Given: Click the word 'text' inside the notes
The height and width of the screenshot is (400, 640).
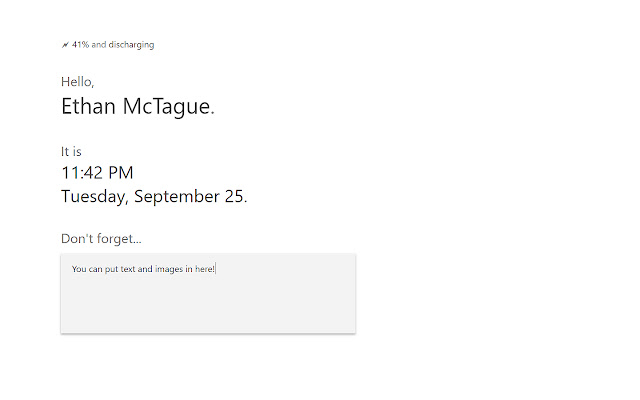Looking at the screenshot, I should coord(128,270).
